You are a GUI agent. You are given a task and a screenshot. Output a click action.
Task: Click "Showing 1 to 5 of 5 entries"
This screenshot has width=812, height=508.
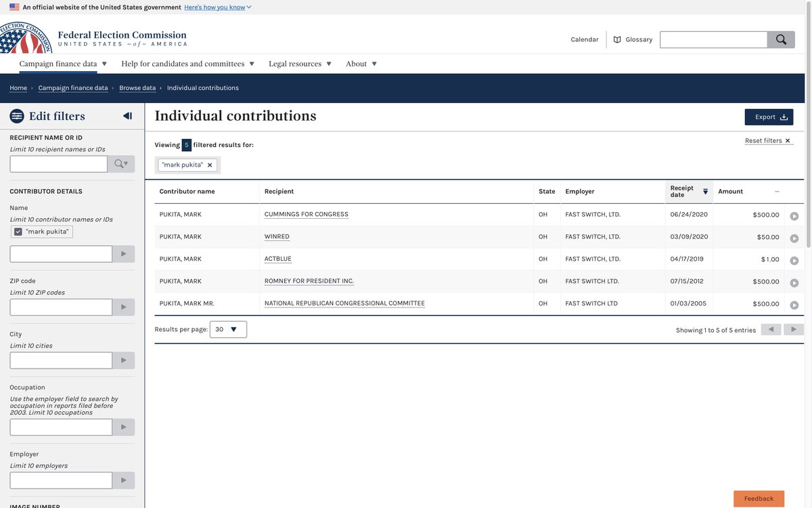tap(716, 331)
